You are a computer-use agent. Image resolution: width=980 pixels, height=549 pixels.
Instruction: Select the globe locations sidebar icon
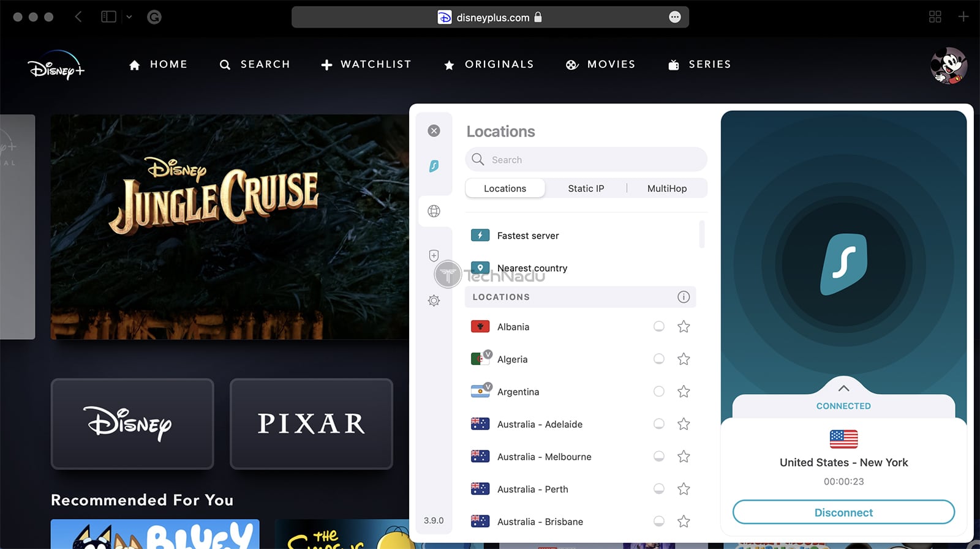pyautogui.click(x=434, y=211)
